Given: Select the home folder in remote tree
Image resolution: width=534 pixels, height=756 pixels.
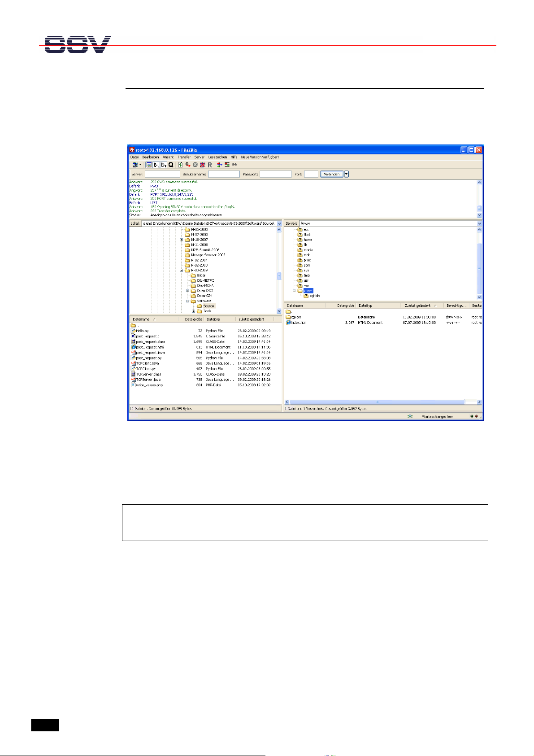Looking at the screenshot, I should (308, 240).
